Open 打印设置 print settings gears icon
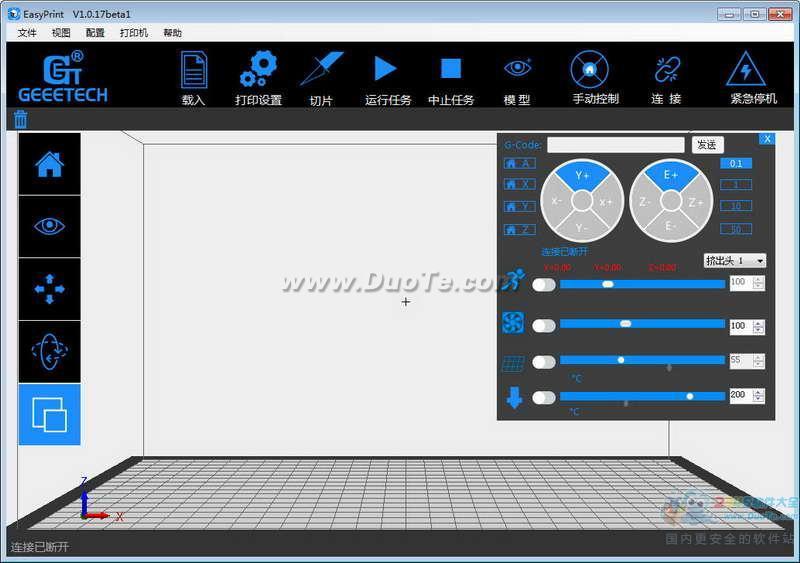Viewport: 800px width, 563px height. (258, 70)
